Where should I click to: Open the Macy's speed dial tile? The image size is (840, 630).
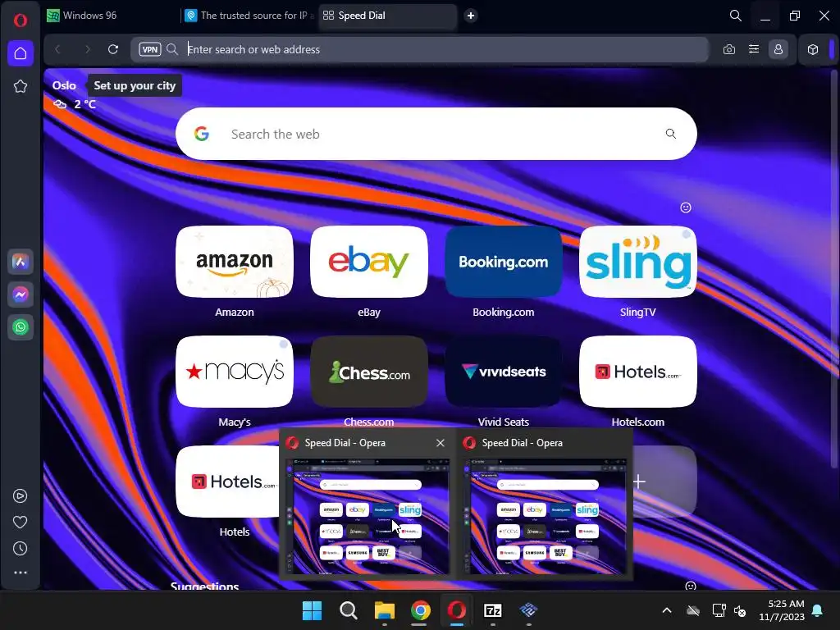[x=235, y=372]
